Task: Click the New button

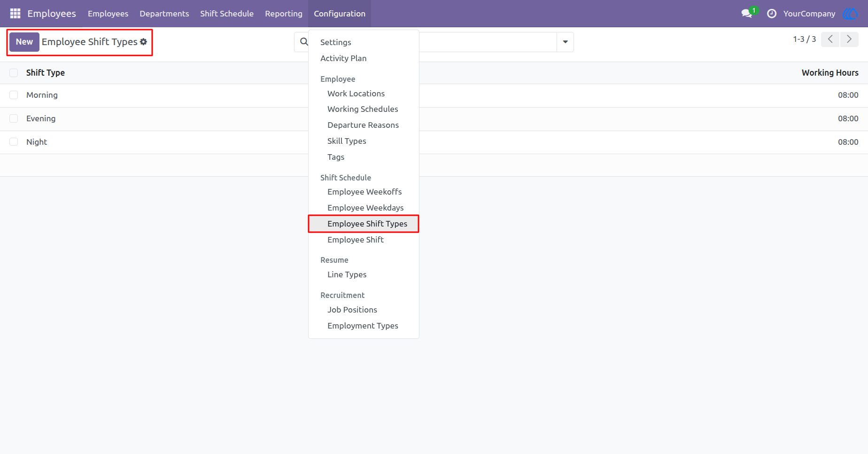Action: [x=24, y=42]
